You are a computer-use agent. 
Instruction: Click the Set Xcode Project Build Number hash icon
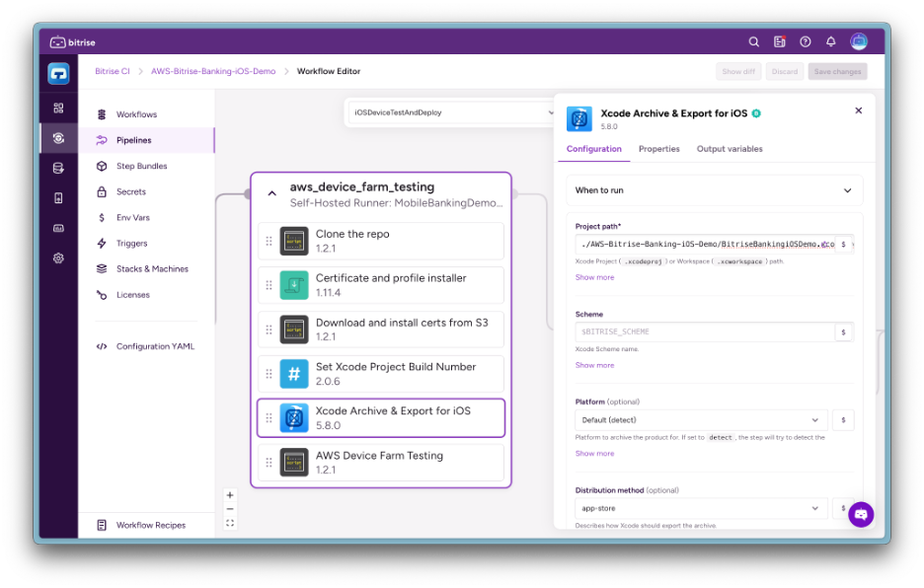293,373
